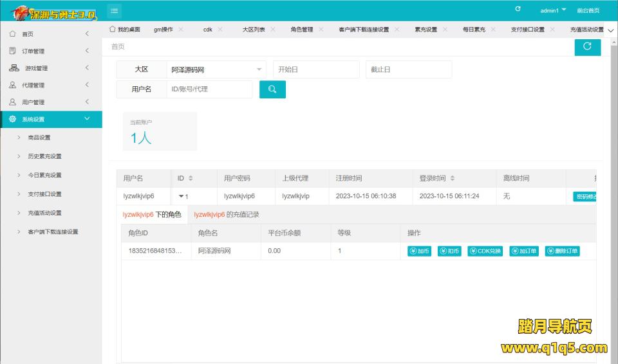Collapse the row expander next to ID 1
618x364 pixels.
click(181, 196)
